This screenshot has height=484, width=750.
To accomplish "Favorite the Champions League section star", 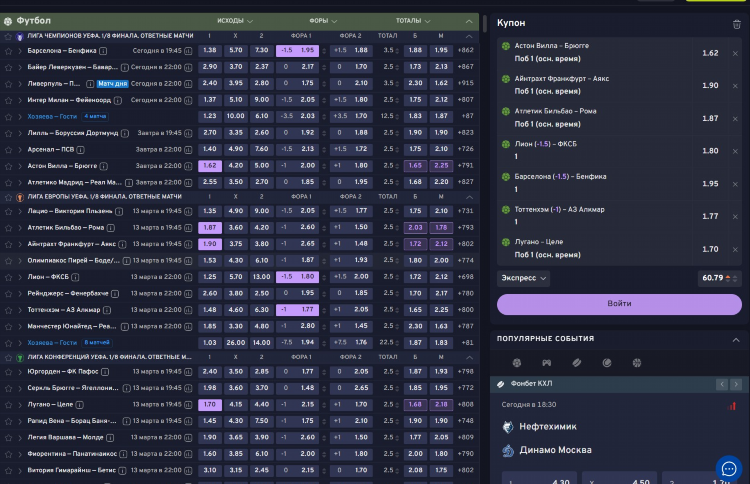I will point(8,36).
